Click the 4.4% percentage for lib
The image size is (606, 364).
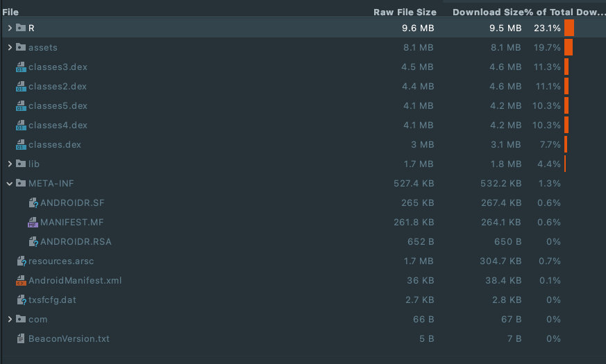click(549, 164)
